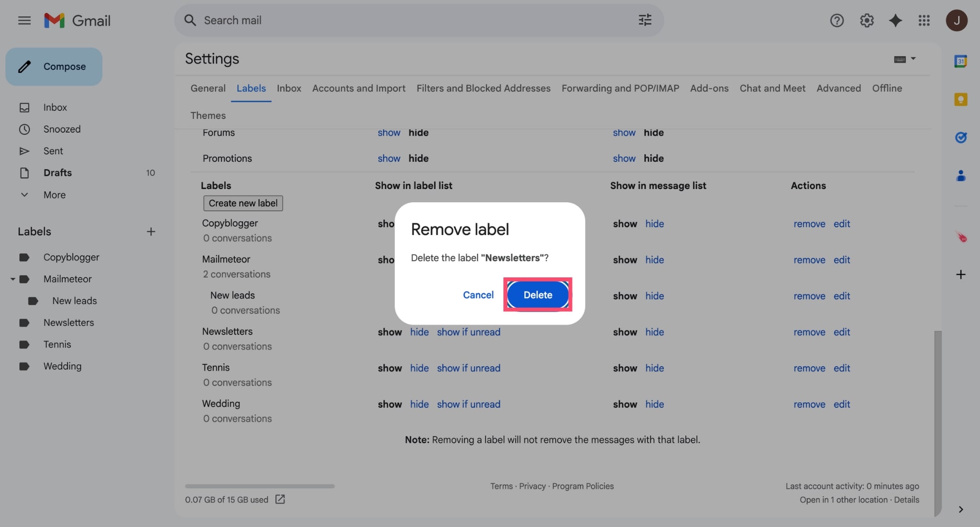The image size is (980, 527).
Task: Open Google Tasks side panel icon
Action: 960,137
